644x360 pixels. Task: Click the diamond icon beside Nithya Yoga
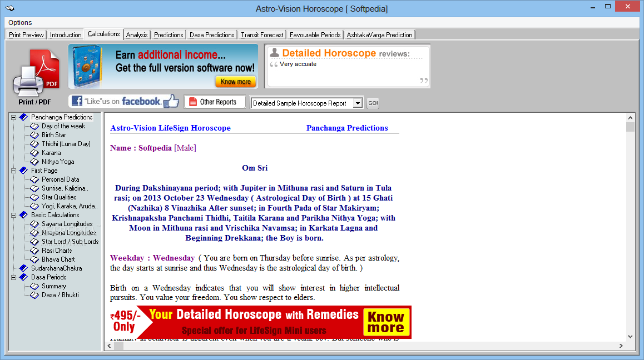coord(34,162)
